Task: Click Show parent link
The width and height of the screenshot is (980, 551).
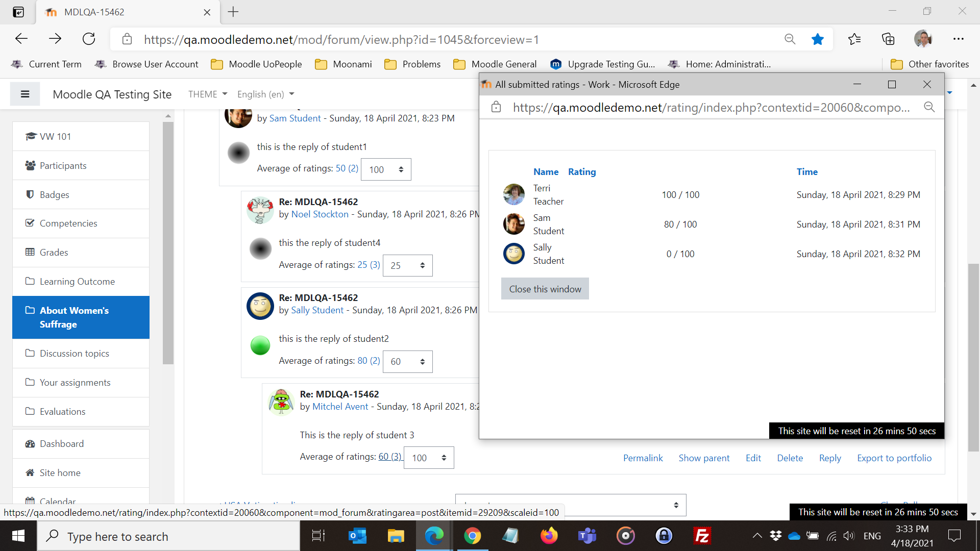Action: [x=704, y=458]
